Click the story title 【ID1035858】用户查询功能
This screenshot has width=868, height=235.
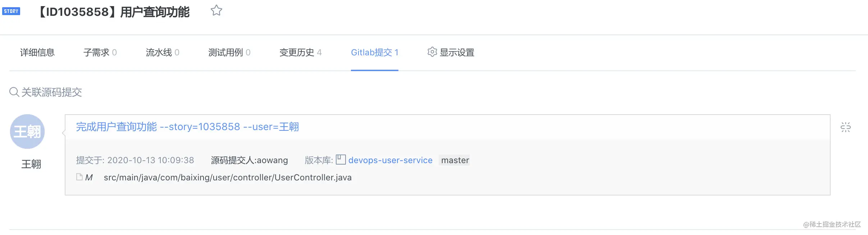coord(113,12)
